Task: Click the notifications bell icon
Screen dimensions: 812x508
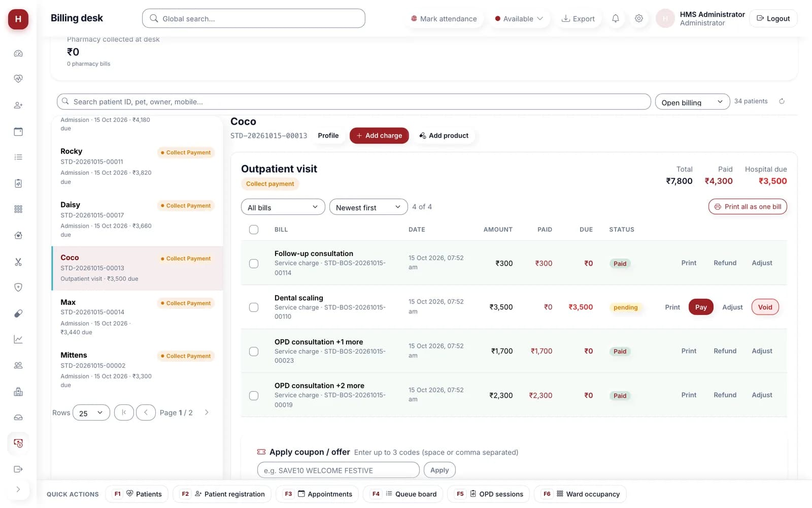Action: point(616,18)
